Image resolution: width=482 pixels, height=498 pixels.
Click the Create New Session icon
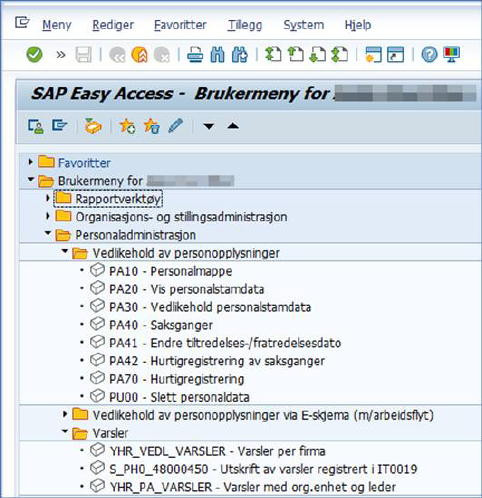point(373,54)
